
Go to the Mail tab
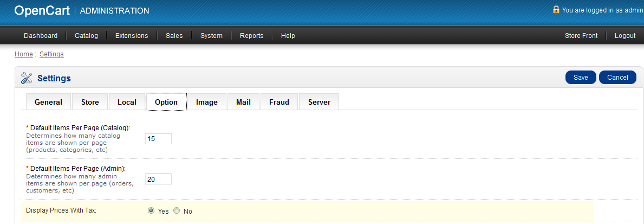tap(243, 102)
